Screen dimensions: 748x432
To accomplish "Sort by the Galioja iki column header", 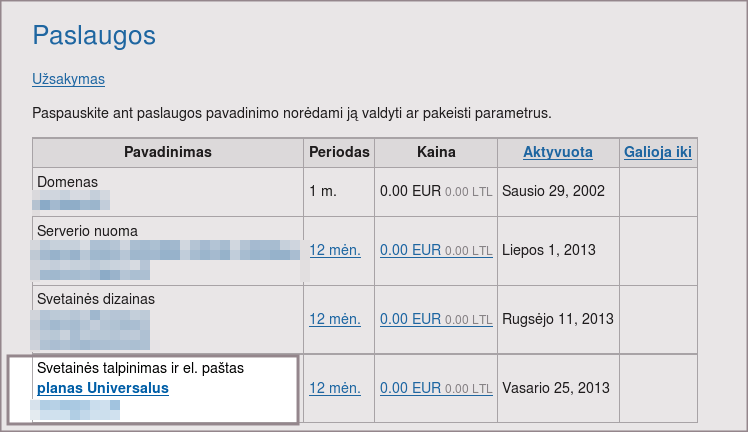I will click(657, 153).
